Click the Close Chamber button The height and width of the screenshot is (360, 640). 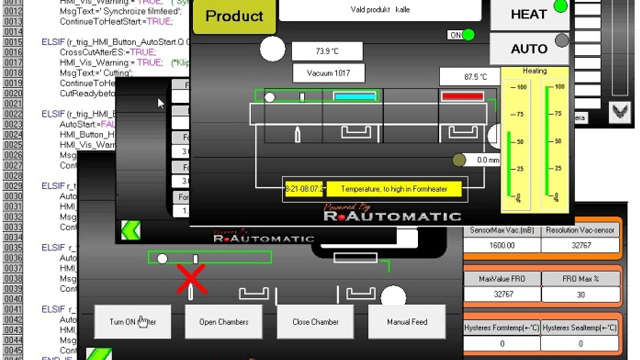coord(315,322)
